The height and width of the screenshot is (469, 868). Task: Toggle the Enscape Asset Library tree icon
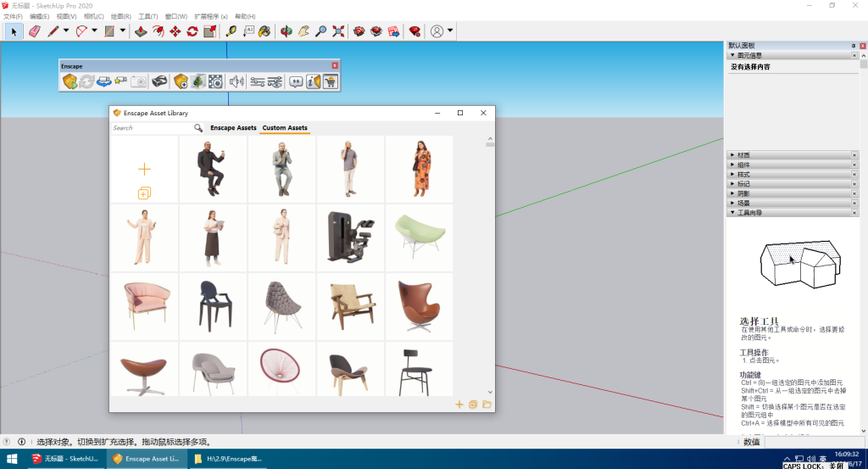point(198,81)
